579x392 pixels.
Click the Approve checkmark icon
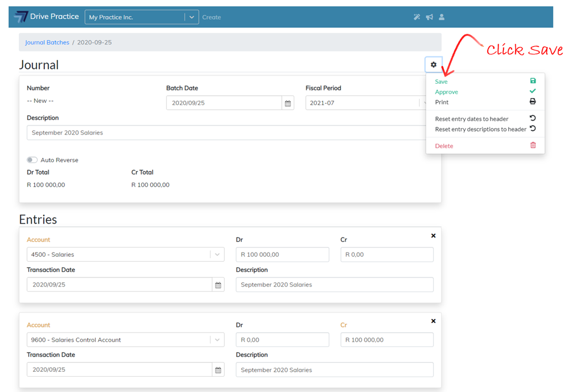(533, 91)
